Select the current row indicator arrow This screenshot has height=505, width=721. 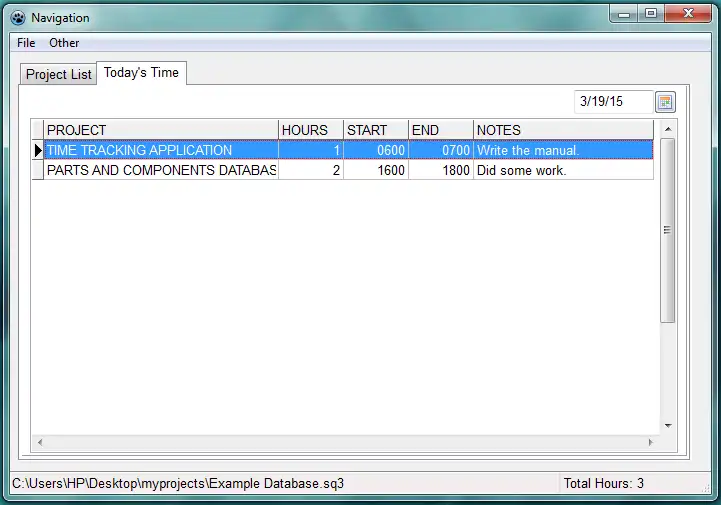click(x=38, y=150)
